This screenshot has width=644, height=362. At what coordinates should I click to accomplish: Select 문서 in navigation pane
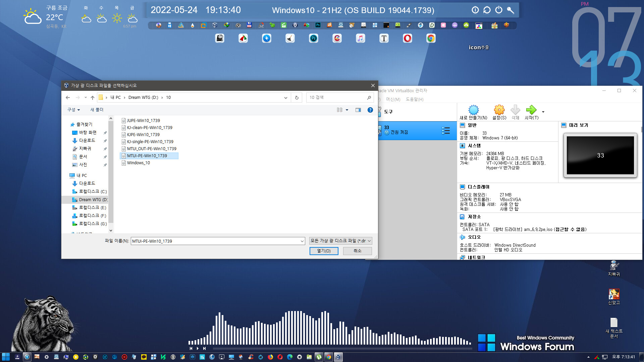(83, 157)
